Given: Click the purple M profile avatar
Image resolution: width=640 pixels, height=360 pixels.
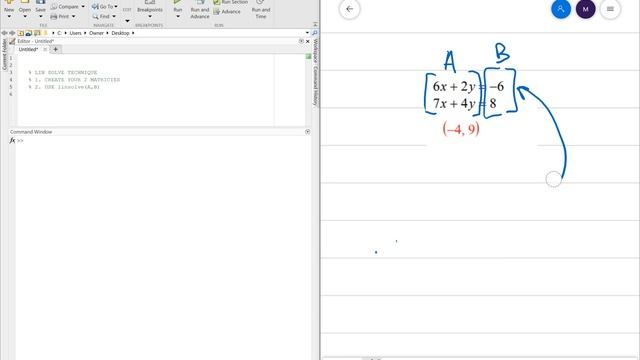Looking at the screenshot, I should pos(585,9).
